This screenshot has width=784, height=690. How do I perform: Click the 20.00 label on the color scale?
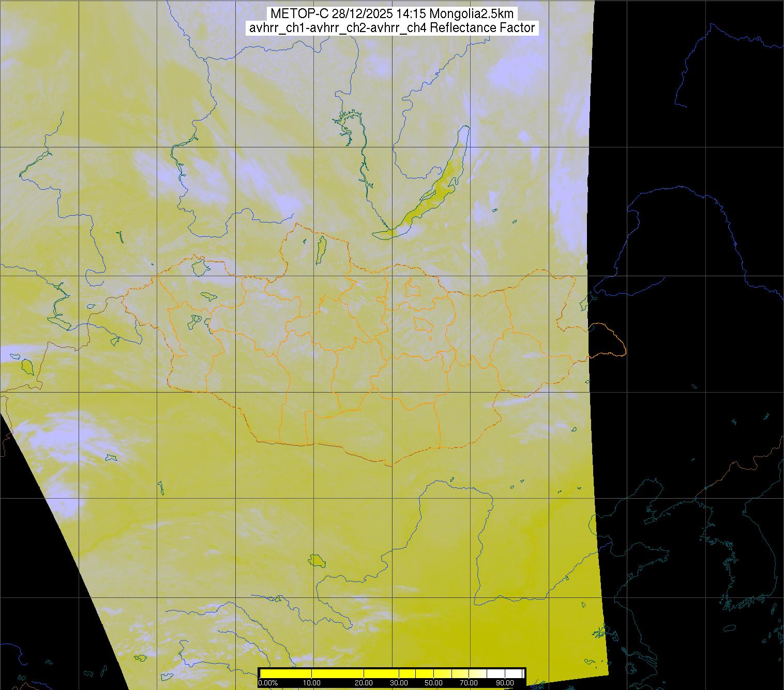365,683
